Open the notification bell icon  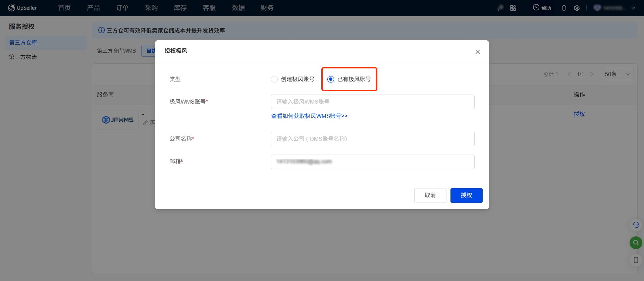564,8
